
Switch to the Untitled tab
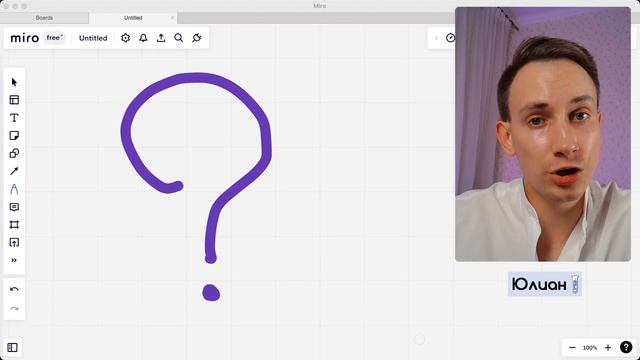(133, 18)
